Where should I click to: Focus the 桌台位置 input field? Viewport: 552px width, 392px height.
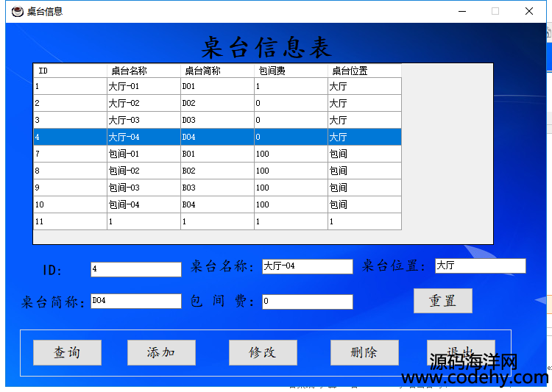click(481, 266)
